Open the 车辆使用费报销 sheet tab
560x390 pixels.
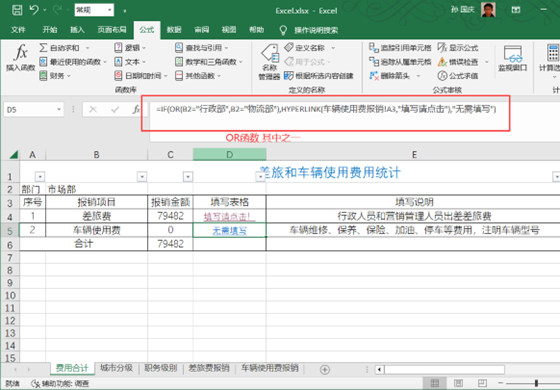[x=270, y=368]
